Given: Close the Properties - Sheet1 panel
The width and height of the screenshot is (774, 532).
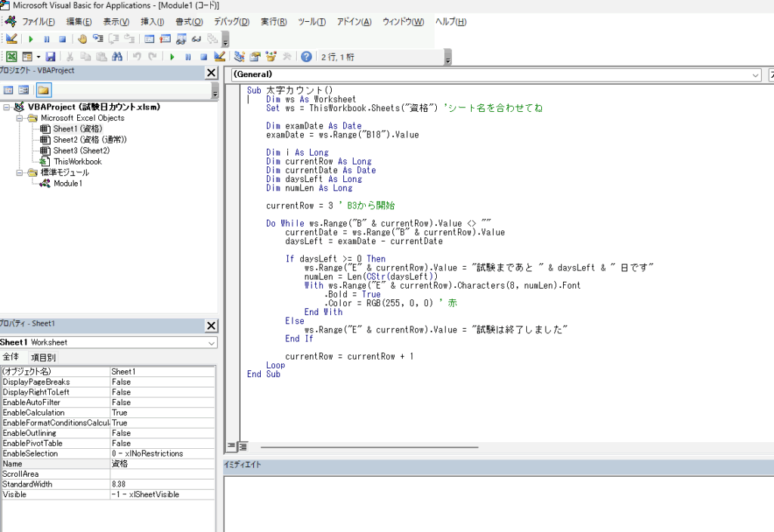Looking at the screenshot, I should click(212, 325).
